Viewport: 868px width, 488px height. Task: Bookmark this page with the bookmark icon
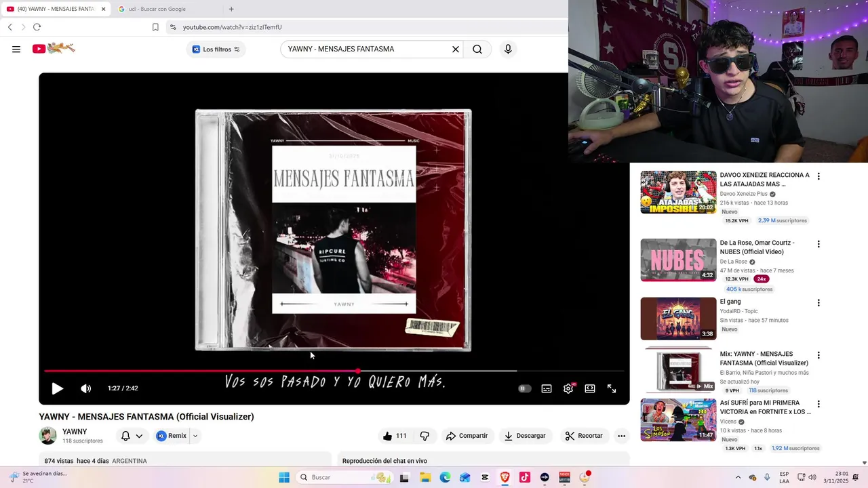coord(155,27)
